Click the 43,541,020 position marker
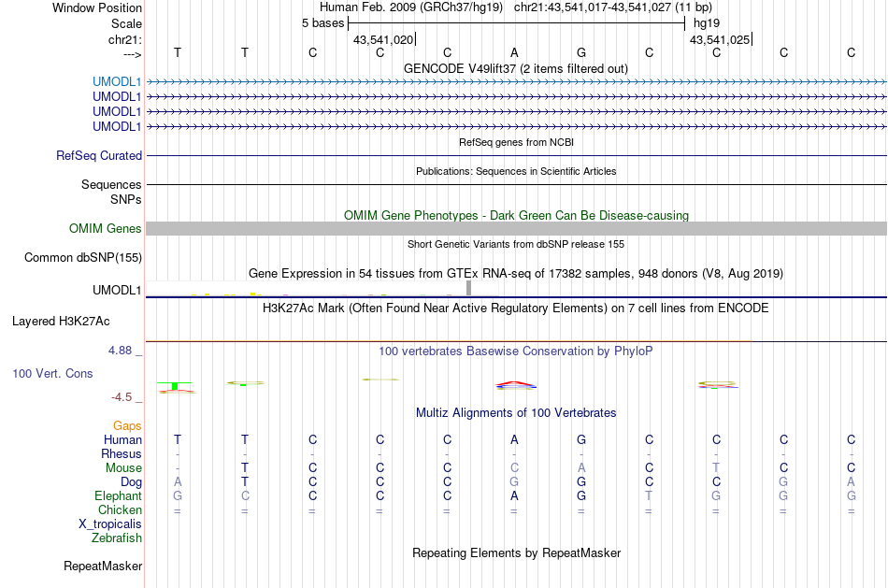This screenshot has height=588, width=888. [383, 39]
